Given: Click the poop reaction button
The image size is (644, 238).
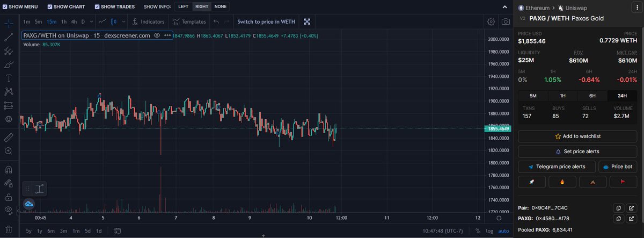Looking at the screenshot, I should (593, 182).
